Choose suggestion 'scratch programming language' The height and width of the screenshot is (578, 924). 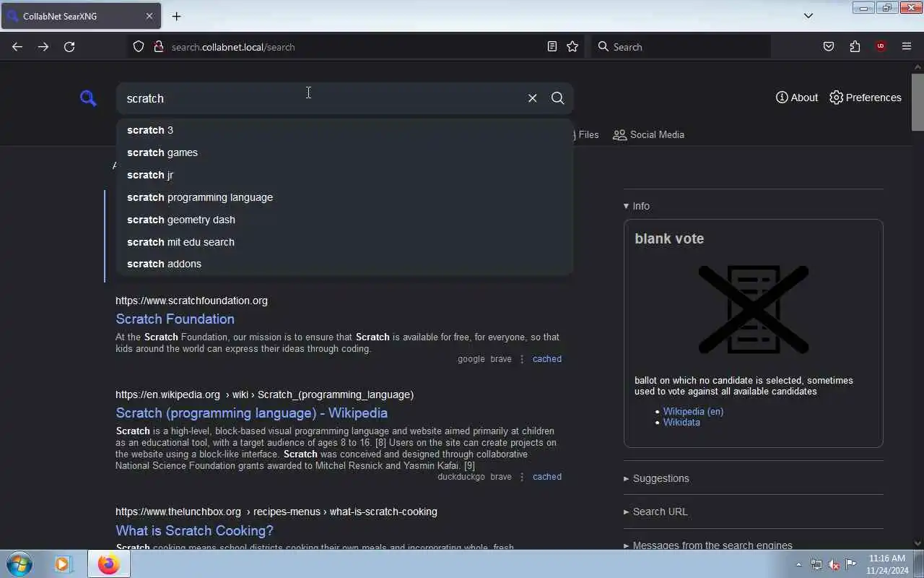pos(344,197)
